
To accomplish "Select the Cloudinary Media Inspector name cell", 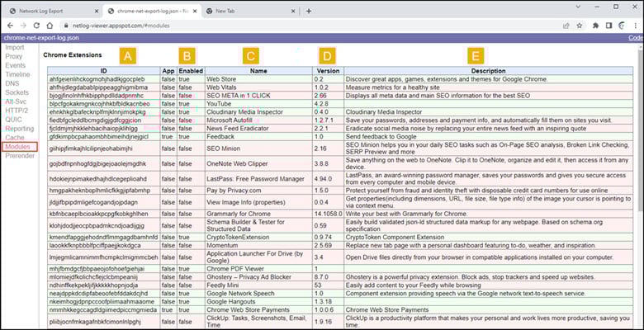I will point(258,112).
